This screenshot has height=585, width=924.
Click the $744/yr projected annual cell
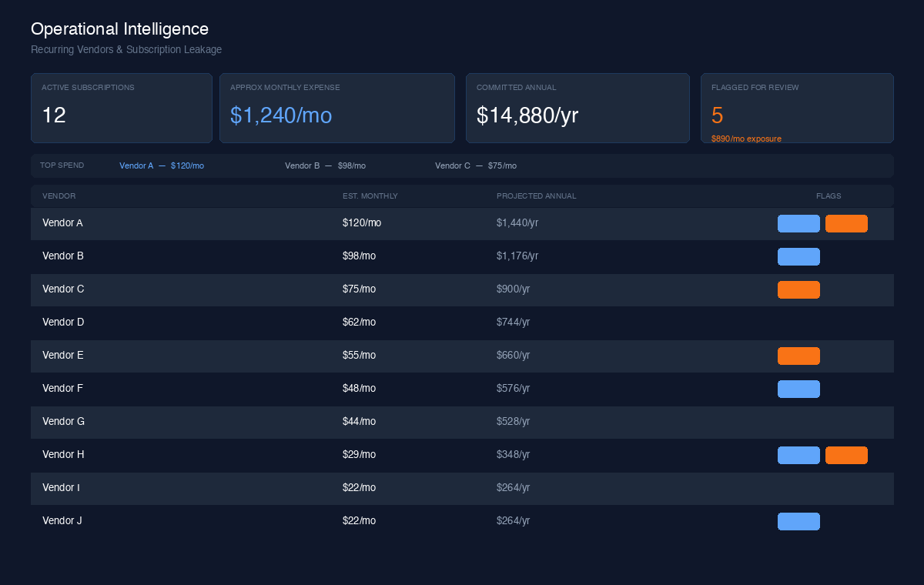click(x=514, y=323)
